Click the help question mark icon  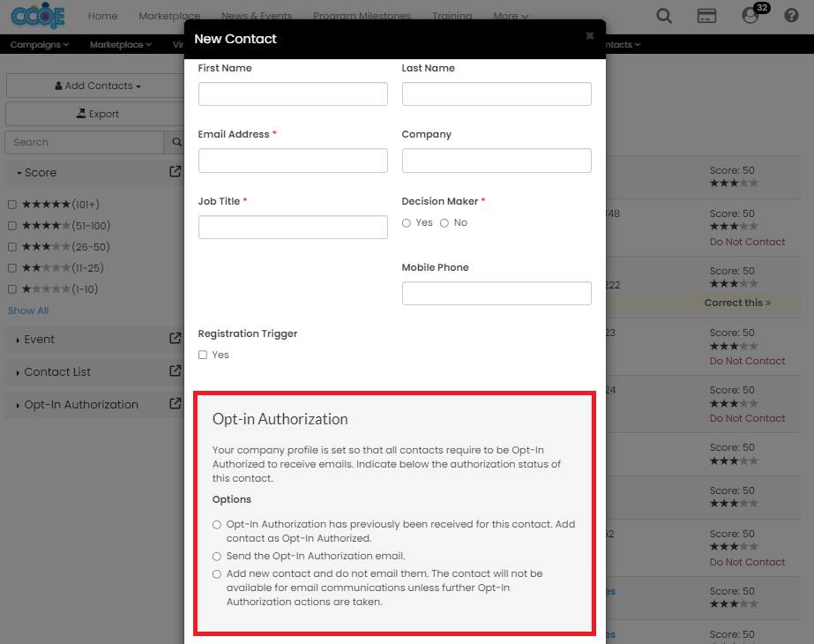[791, 16]
